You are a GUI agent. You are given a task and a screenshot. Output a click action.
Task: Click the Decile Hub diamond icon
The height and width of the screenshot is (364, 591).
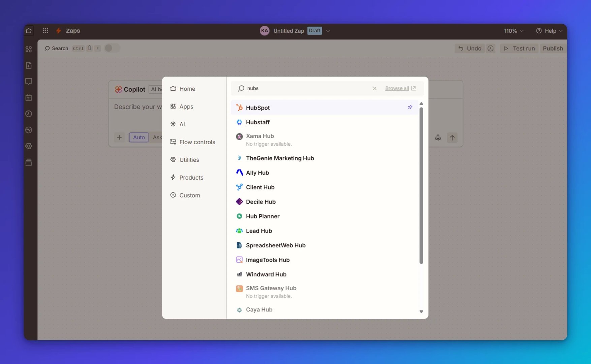click(239, 202)
